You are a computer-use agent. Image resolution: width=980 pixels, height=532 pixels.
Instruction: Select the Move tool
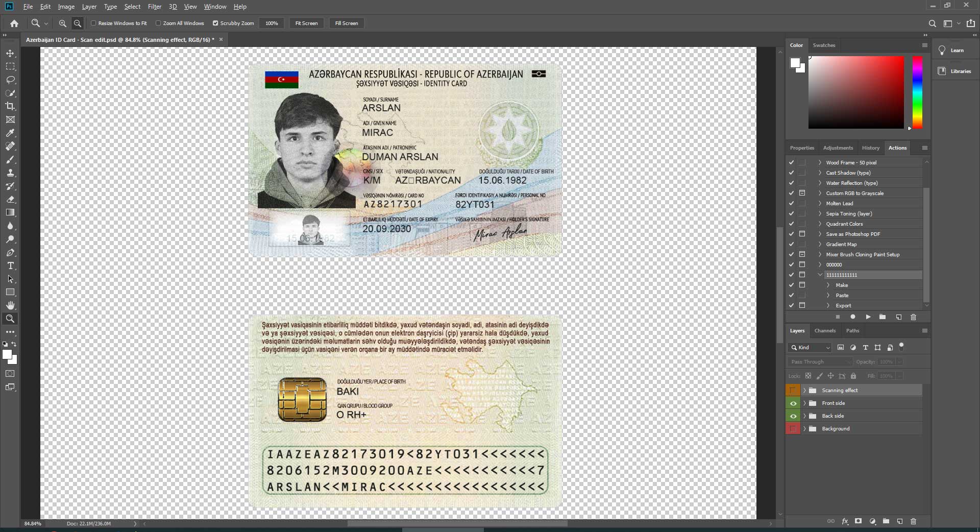tap(10, 53)
